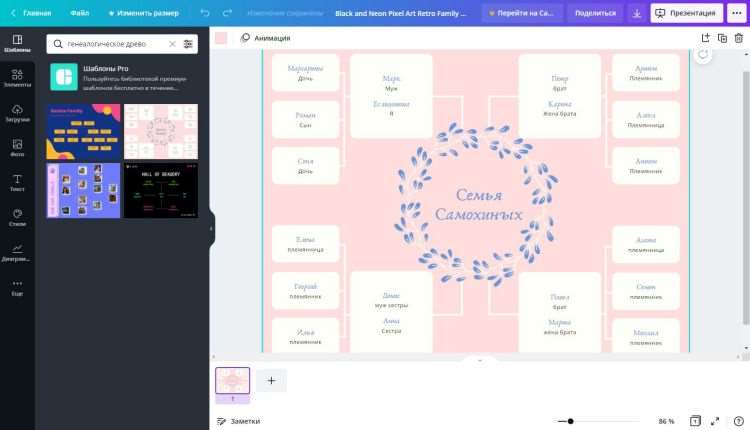Image resolution: width=750 pixels, height=430 pixels.
Task: Click the Анимация (Animate) button
Action: coord(265,38)
